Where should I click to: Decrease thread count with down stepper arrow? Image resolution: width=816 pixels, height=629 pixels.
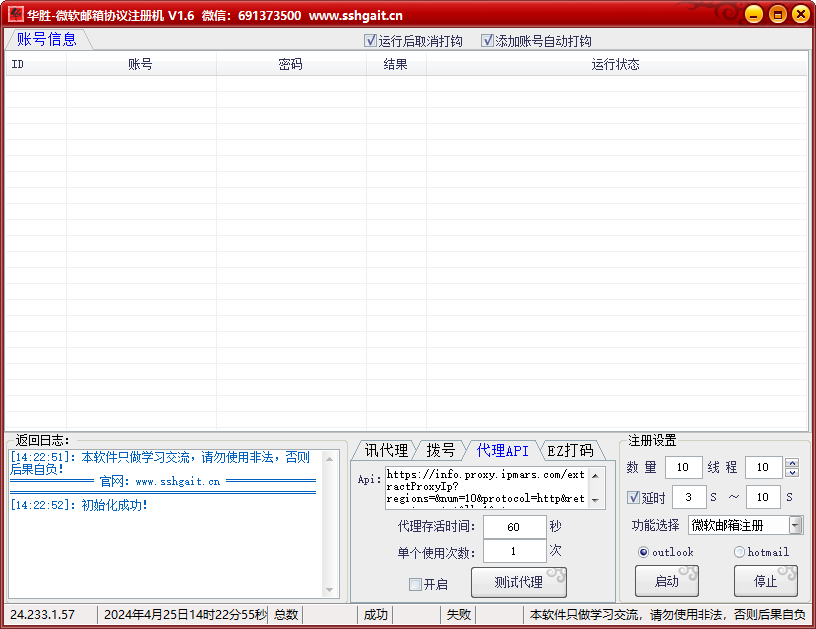(792, 472)
